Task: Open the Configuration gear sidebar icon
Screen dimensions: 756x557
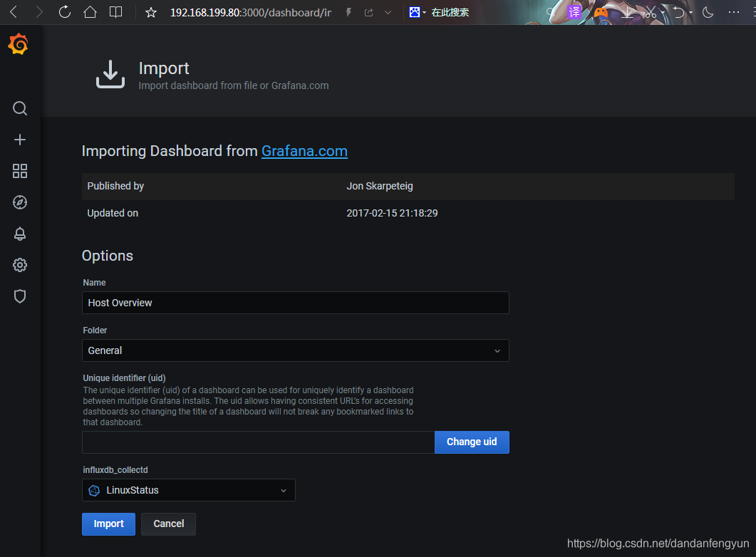Action: (x=20, y=264)
